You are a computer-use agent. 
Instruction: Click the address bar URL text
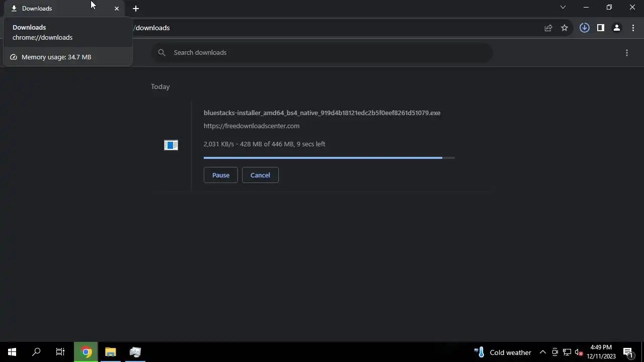pyautogui.click(x=152, y=28)
